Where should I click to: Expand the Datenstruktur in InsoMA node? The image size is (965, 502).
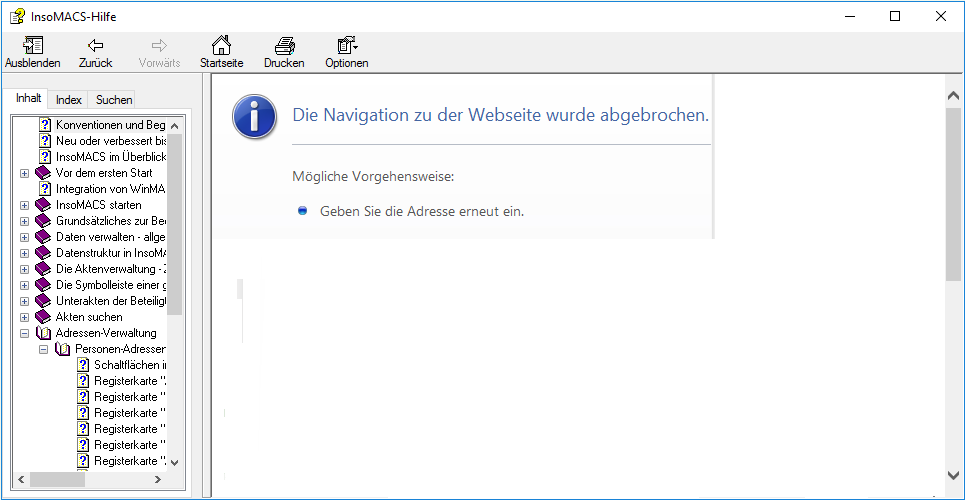24,253
